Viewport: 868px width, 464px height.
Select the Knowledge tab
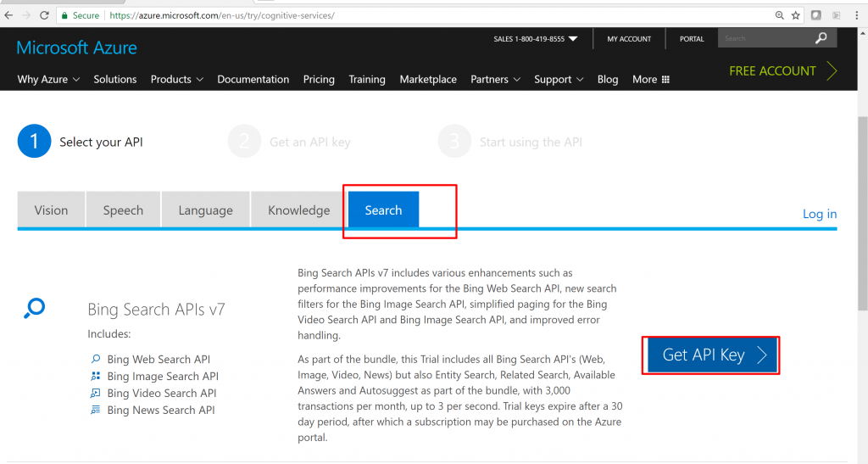pos(298,210)
